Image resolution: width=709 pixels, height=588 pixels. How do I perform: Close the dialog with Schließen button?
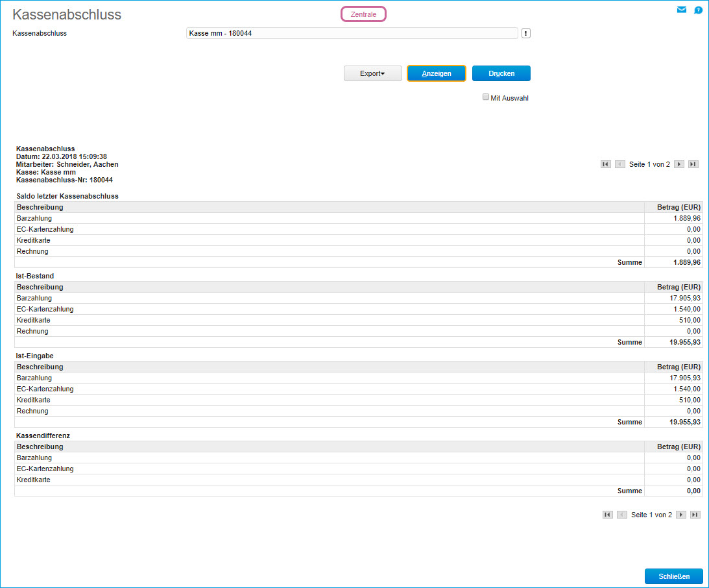(673, 576)
